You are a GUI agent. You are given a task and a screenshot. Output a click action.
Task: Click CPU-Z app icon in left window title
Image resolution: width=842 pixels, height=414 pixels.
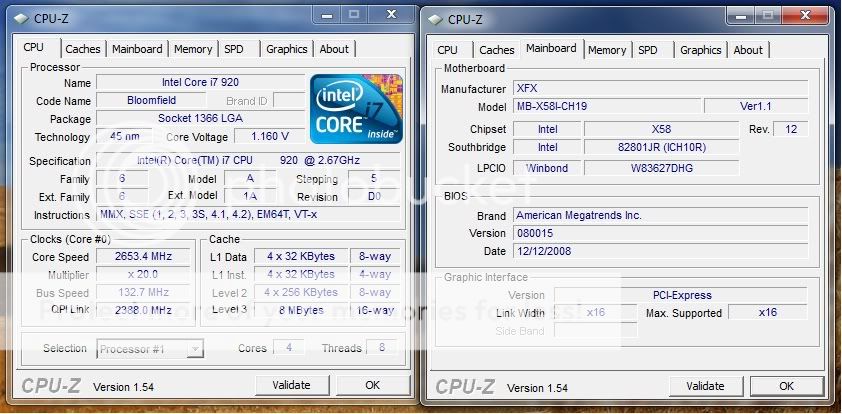pos(21,18)
